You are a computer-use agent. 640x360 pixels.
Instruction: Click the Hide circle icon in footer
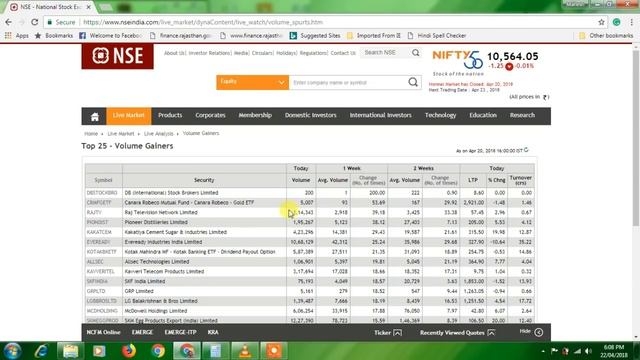539,333
